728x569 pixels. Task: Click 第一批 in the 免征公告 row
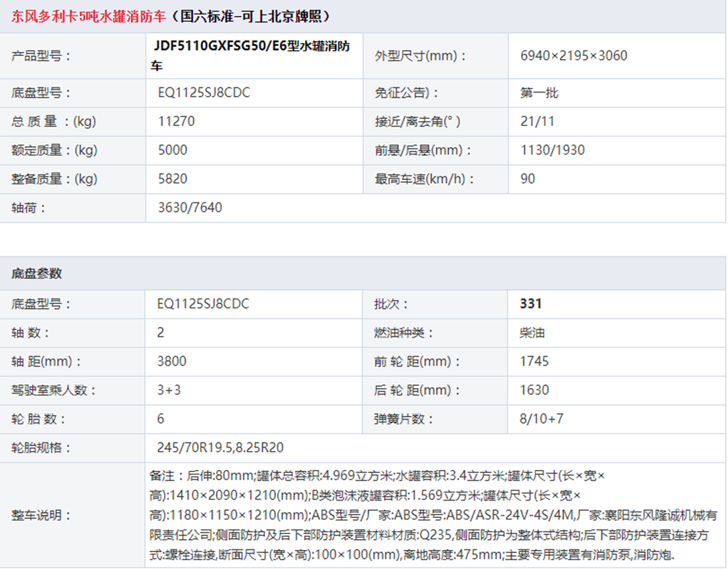[x=539, y=93]
